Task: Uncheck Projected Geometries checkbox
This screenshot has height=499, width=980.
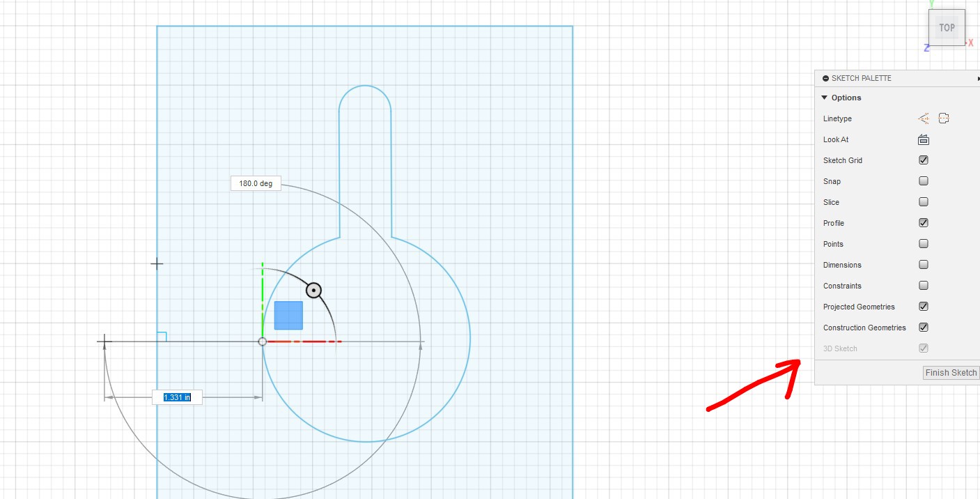Action: click(x=924, y=307)
